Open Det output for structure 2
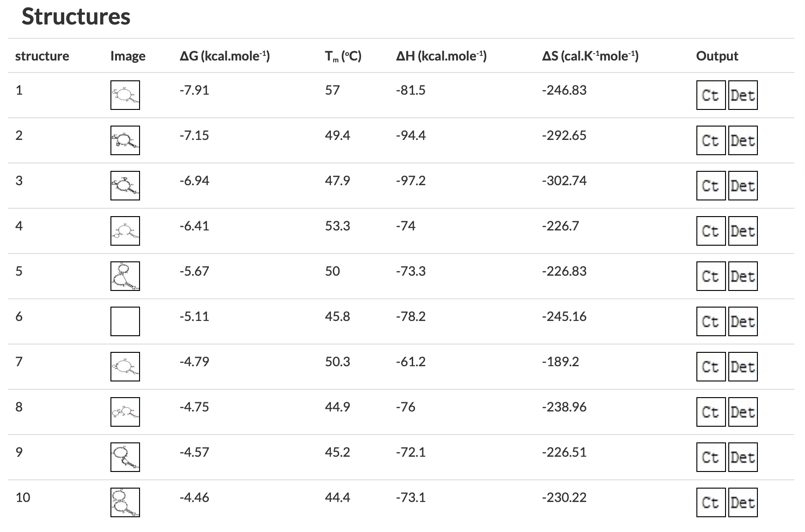This screenshot has width=805, height=532. pos(743,140)
